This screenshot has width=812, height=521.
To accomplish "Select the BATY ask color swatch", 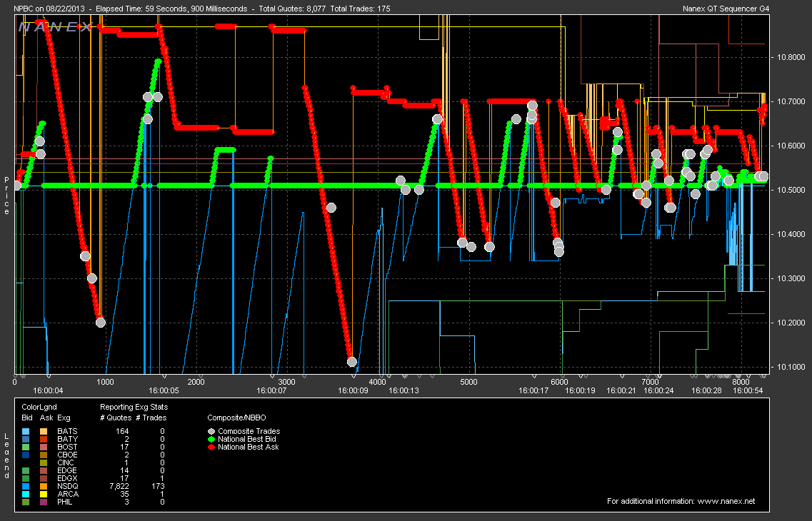I will point(44,439).
